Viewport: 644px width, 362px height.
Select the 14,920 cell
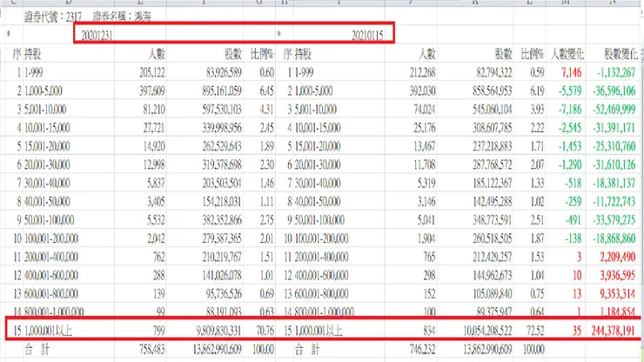point(154,146)
